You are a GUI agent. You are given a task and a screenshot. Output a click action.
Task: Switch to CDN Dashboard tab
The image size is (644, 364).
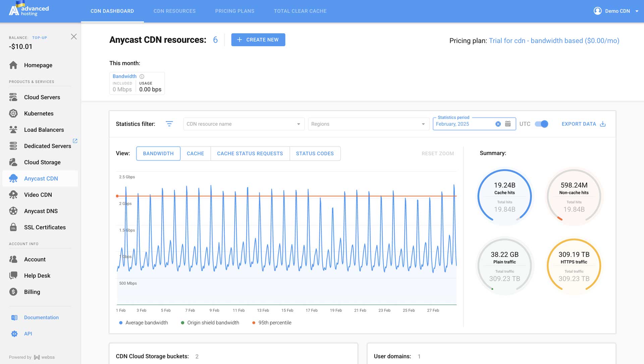[x=112, y=11]
